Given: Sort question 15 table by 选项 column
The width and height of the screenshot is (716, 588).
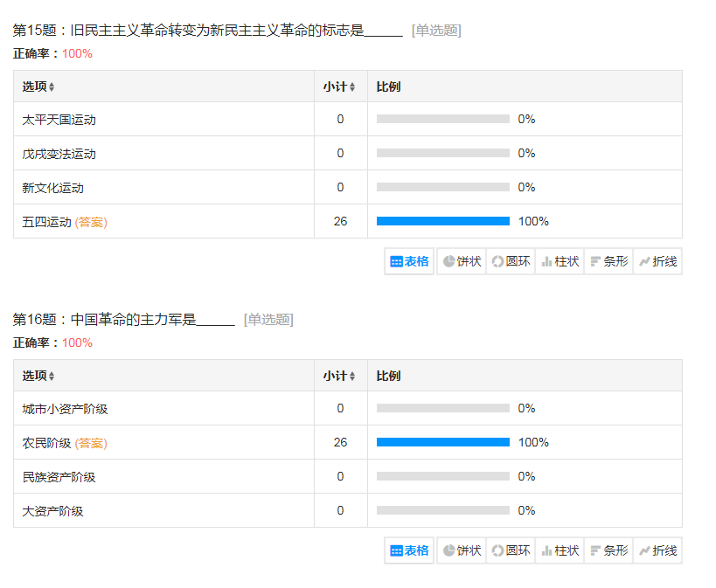Looking at the screenshot, I should (38, 87).
